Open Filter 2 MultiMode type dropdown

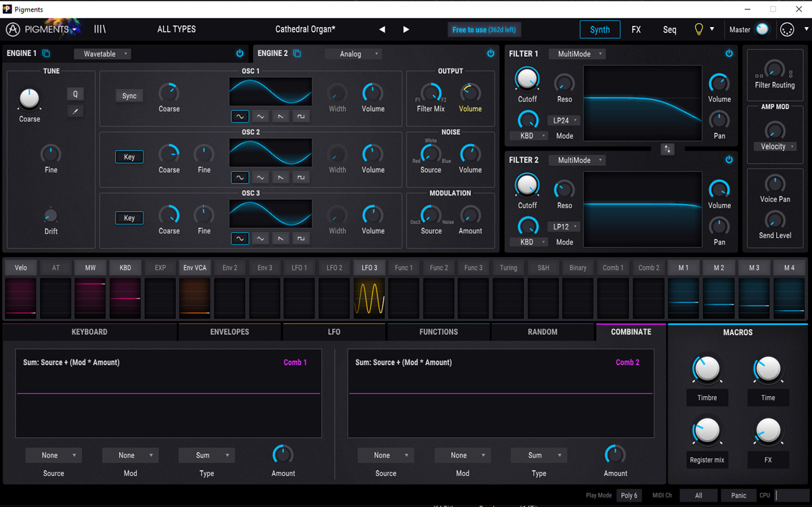[577, 160]
